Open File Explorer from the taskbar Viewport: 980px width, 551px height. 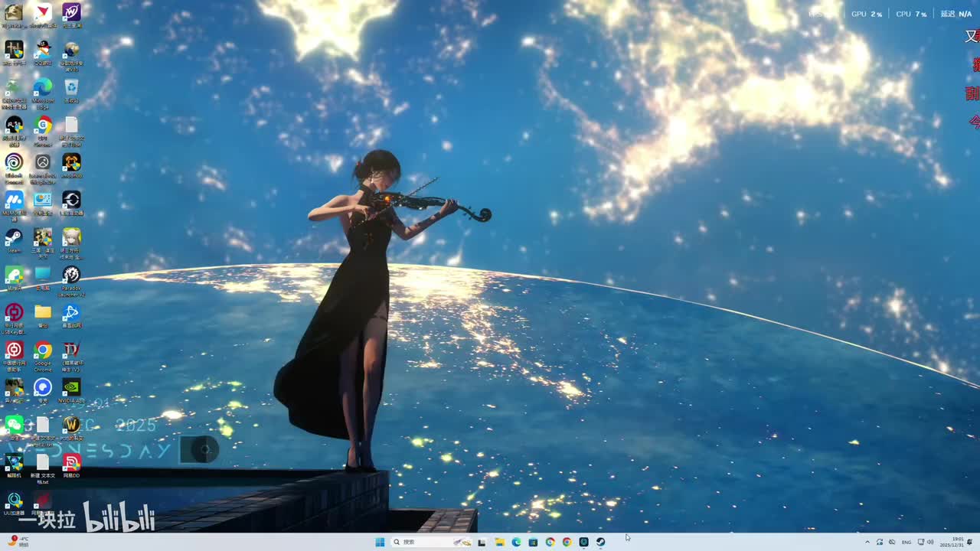pos(499,542)
